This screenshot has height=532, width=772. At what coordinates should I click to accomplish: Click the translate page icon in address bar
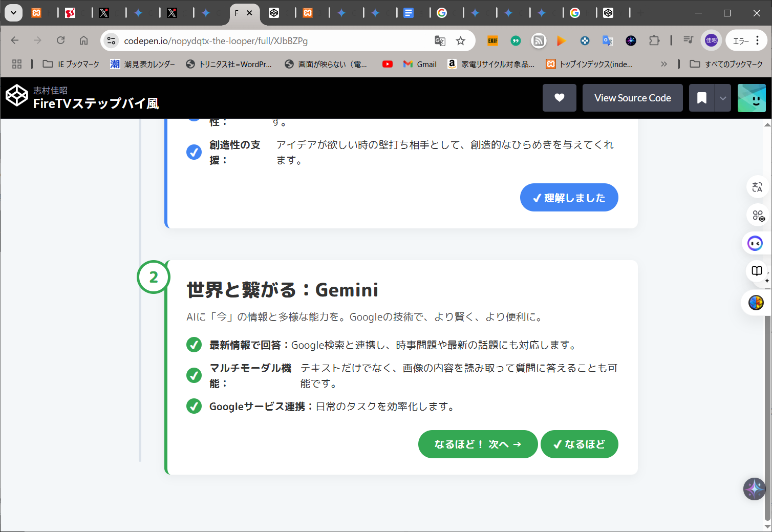click(440, 41)
